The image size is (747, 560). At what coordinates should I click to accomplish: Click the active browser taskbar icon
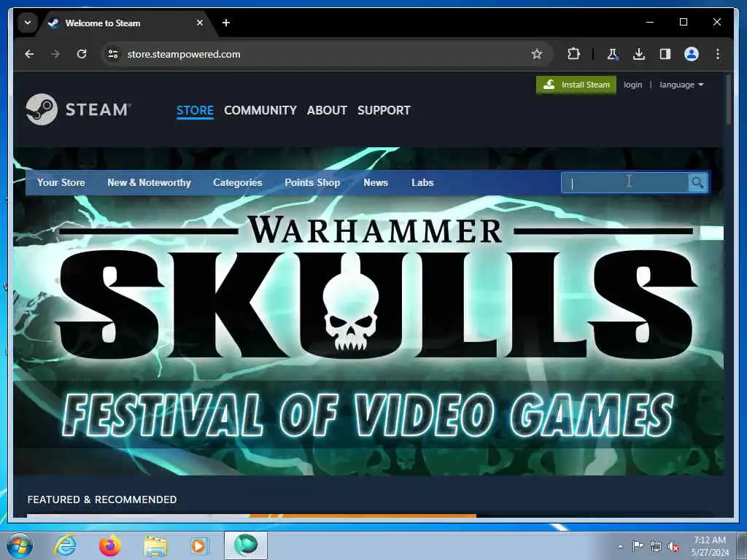246,545
